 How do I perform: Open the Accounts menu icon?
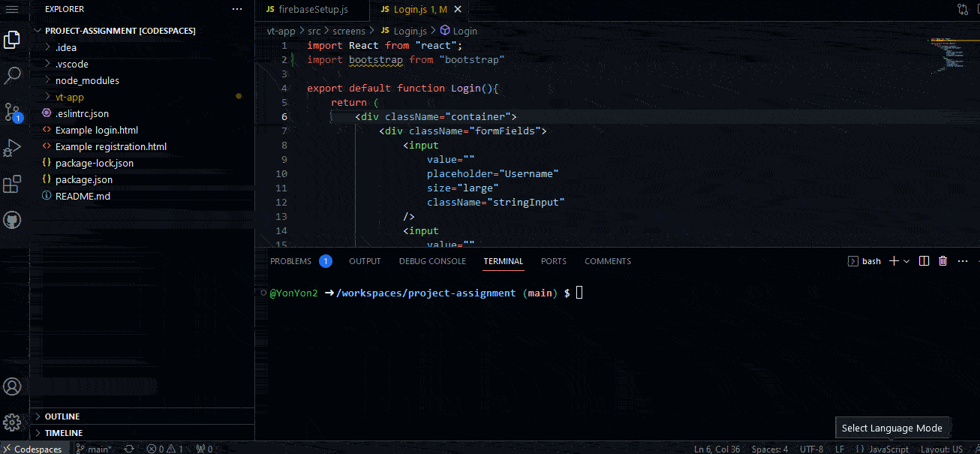pos(12,386)
